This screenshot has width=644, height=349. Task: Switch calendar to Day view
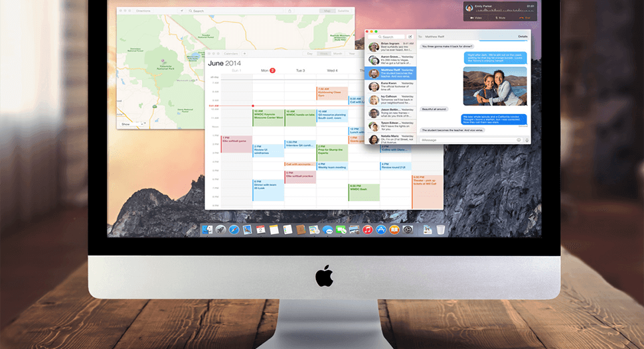click(309, 53)
